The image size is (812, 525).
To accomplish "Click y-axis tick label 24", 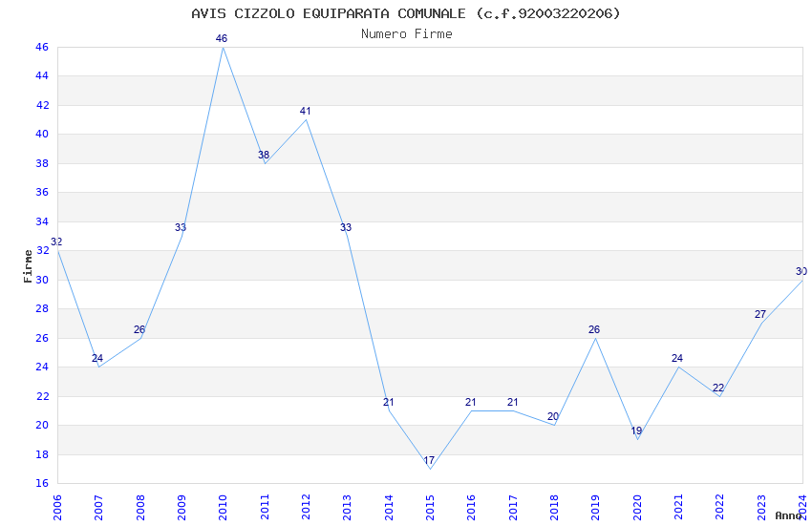I will (42, 367).
